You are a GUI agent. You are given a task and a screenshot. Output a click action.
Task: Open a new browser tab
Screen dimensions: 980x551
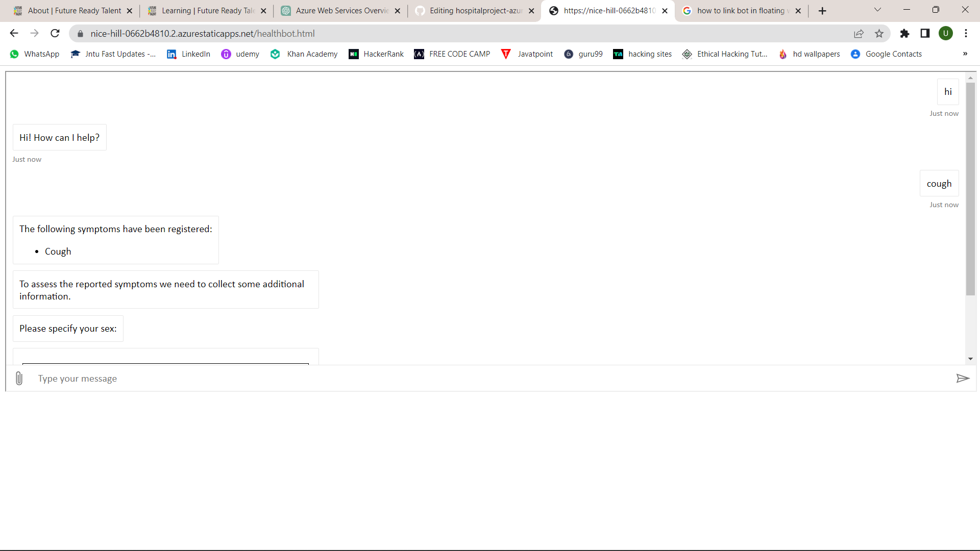(x=822, y=11)
